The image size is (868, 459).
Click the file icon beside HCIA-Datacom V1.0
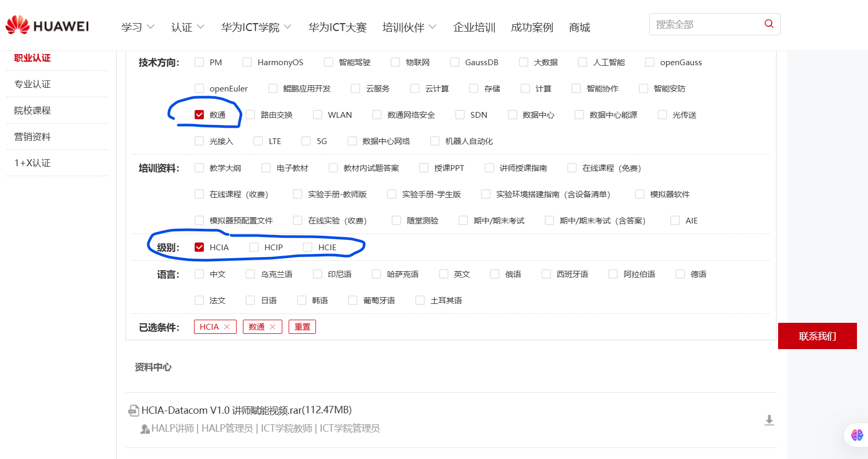click(134, 411)
